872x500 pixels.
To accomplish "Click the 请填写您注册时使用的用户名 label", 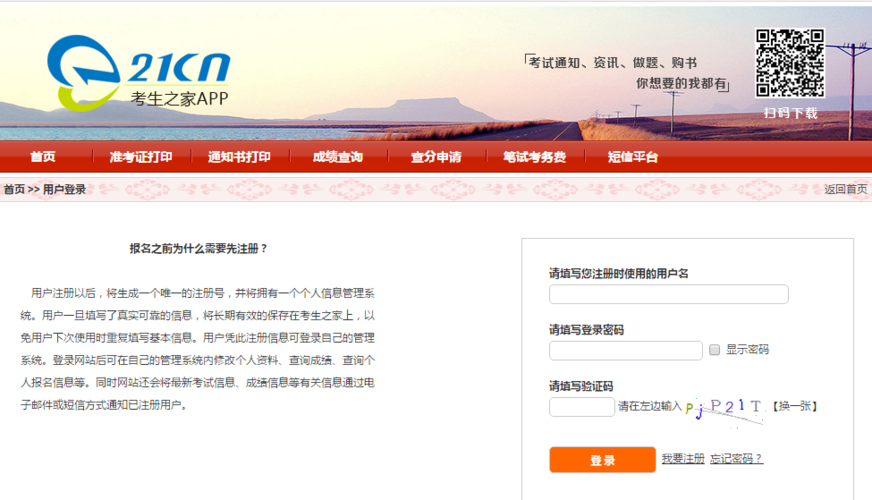I will pos(618,274).
